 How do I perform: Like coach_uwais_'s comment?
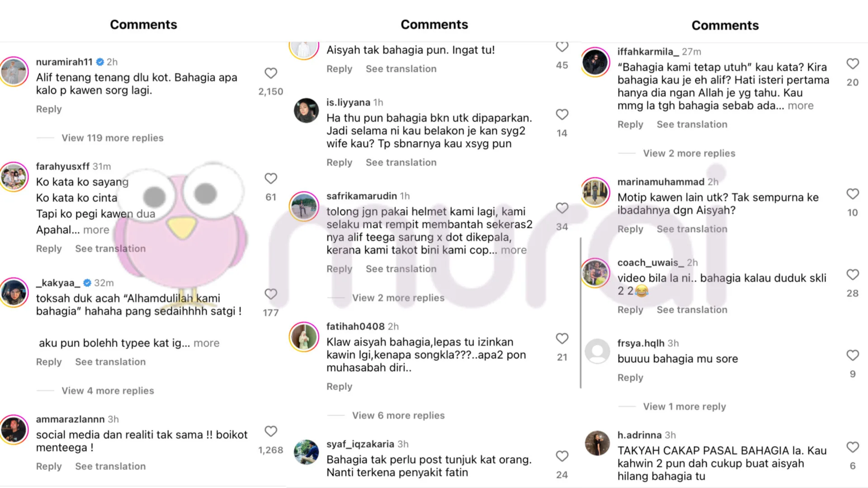click(852, 275)
